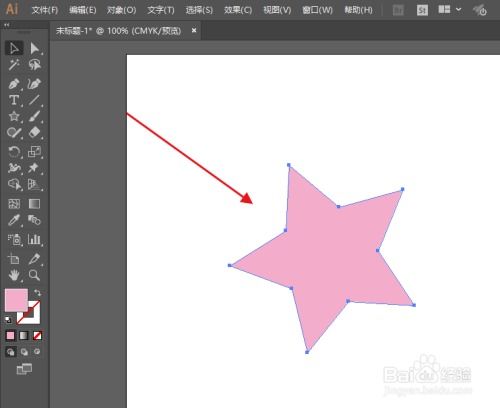Click the Stroke swatch with red slash
The width and height of the screenshot is (500, 408).
click(34, 317)
